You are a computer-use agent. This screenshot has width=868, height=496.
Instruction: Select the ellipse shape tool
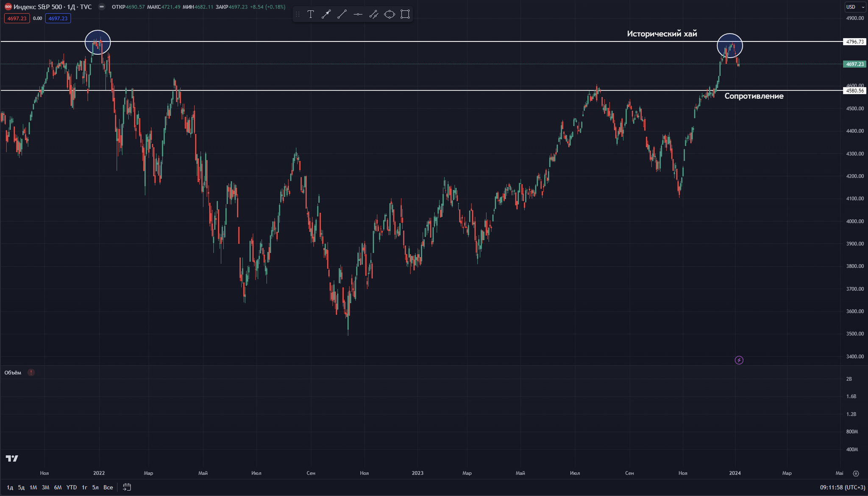(389, 14)
